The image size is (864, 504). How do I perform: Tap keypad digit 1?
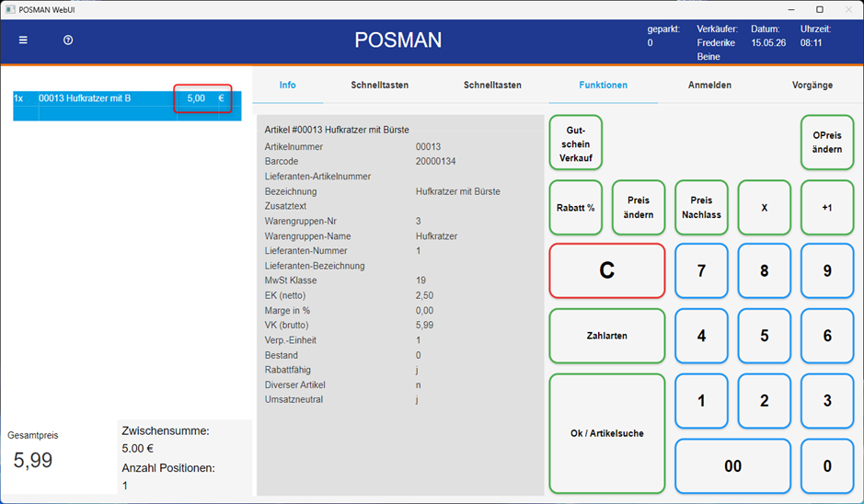coord(701,401)
